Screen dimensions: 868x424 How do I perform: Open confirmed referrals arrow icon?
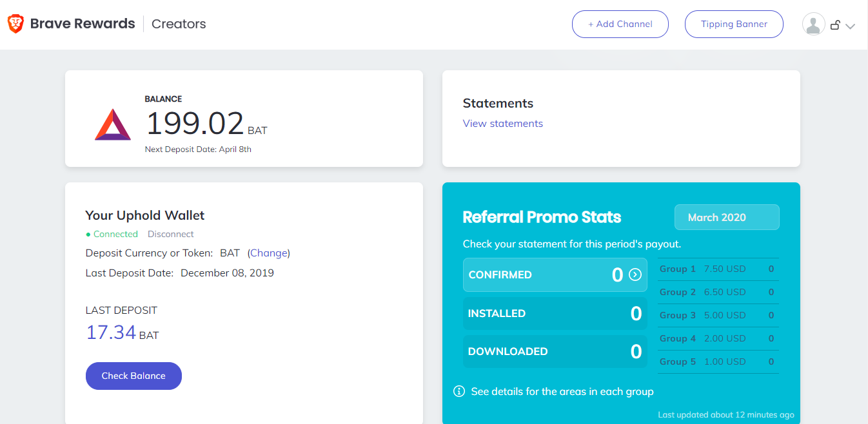pos(635,275)
